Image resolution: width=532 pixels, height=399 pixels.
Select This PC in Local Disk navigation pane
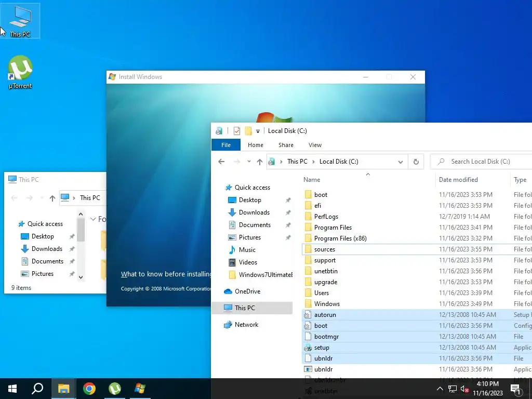coord(252,308)
